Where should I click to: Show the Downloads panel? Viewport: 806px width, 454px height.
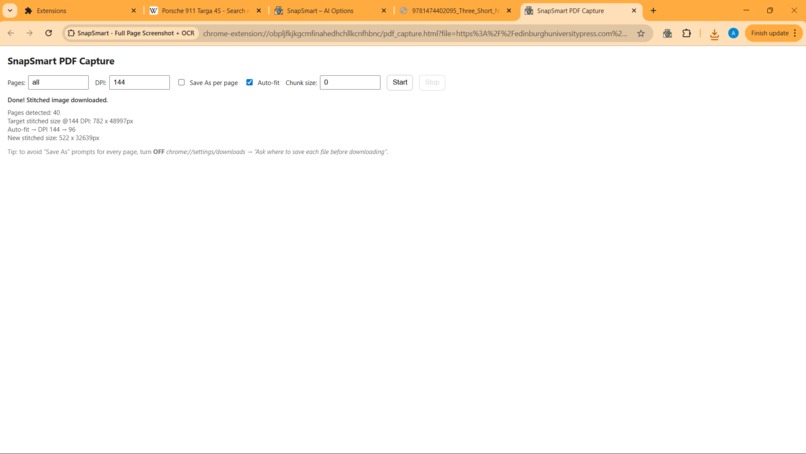coord(714,34)
